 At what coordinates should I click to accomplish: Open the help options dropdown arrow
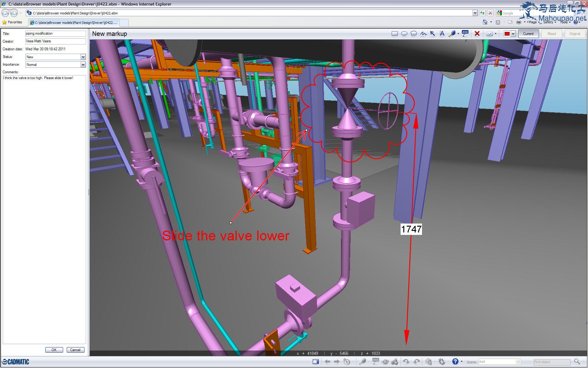point(462,362)
